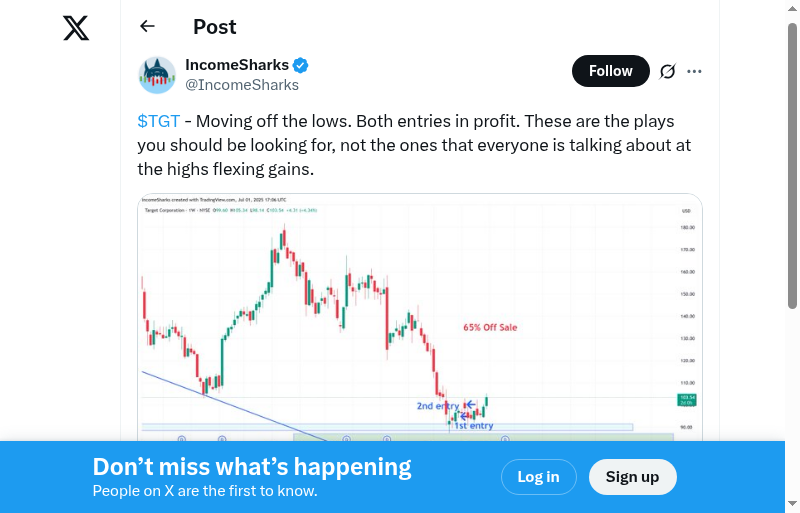Screen dimensions: 800x513
Task: Open IncomeSharks profile avatar
Action: click(157, 75)
